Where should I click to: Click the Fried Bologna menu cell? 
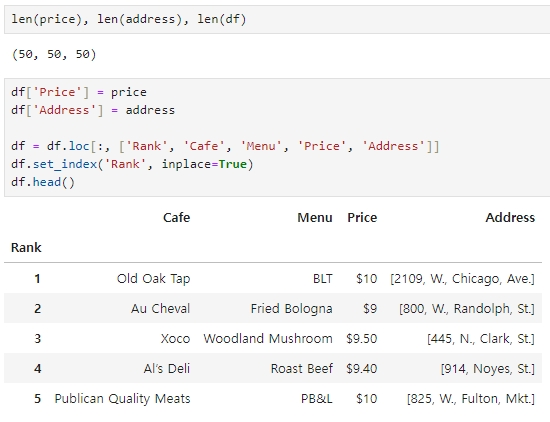point(291,309)
